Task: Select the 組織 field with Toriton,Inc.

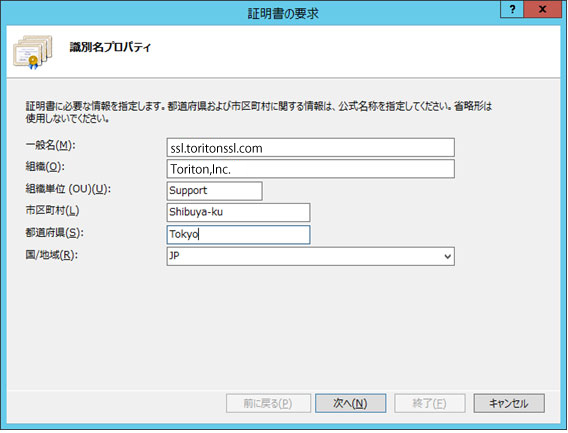Action: tap(310, 169)
